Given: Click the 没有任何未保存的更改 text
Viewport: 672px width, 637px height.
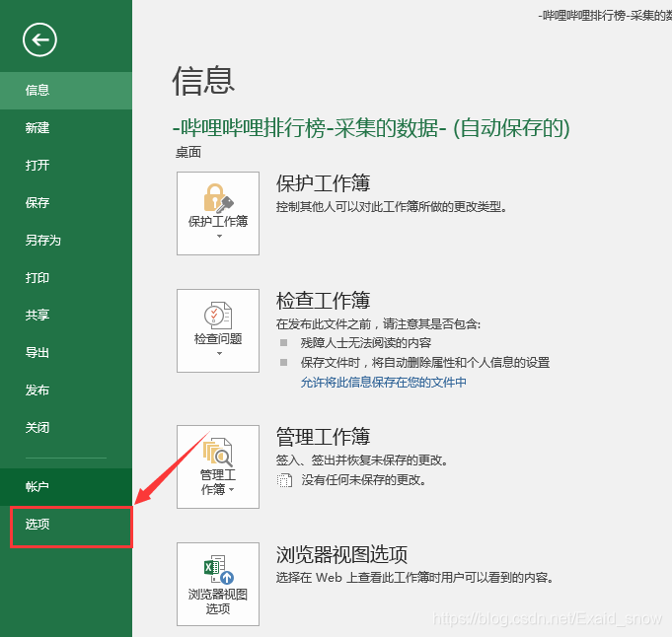Looking at the screenshot, I should [x=364, y=480].
